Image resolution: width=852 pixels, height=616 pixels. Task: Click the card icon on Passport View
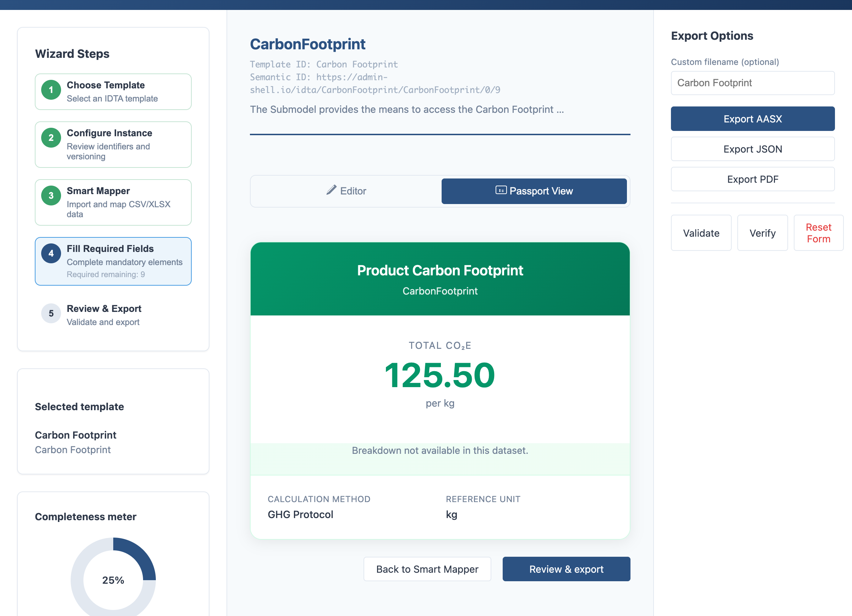(501, 190)
